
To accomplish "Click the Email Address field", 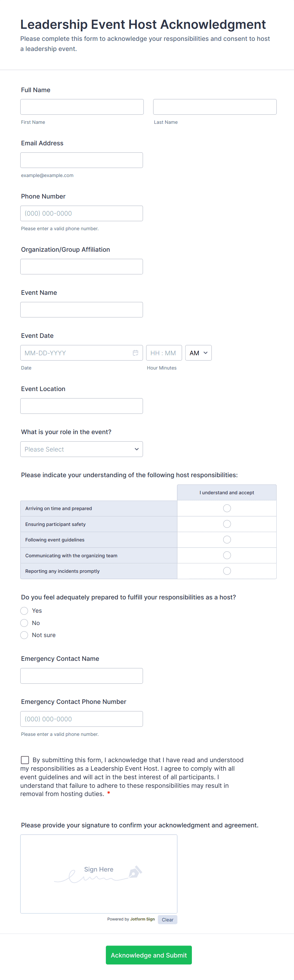I will [x=81, y=160].
